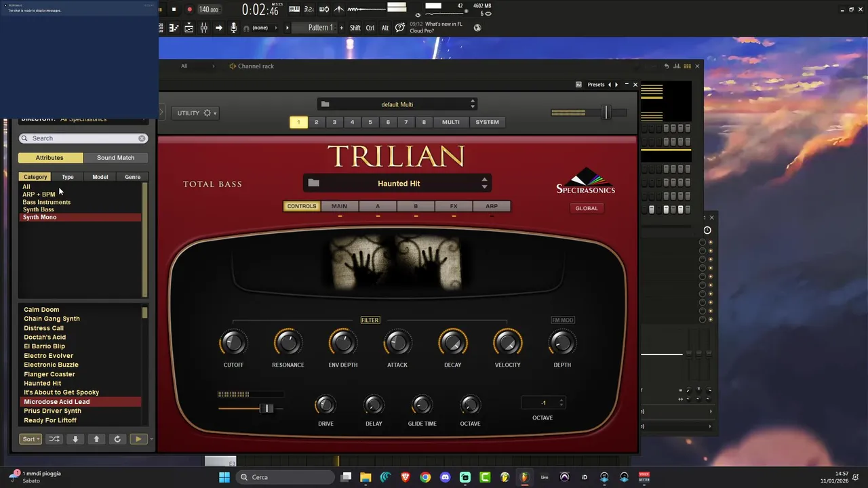Toggle the Shift modifier button
Viewport: 868px width, 488px height.
(355, 28)
